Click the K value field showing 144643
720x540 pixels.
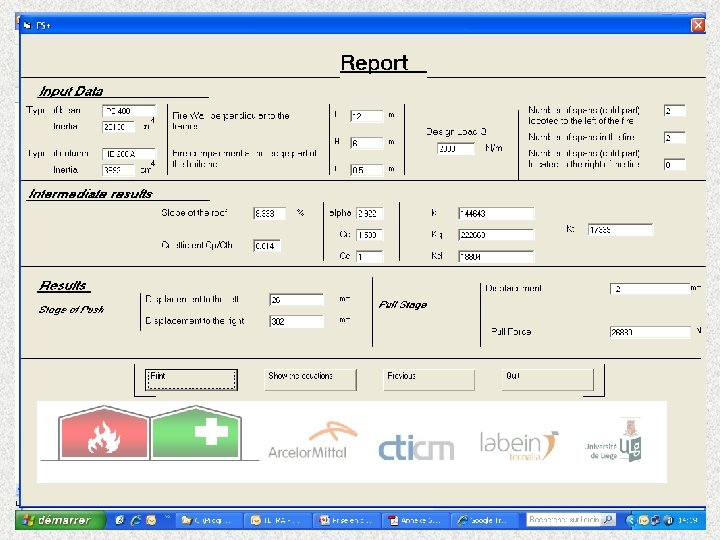(496, 213)
